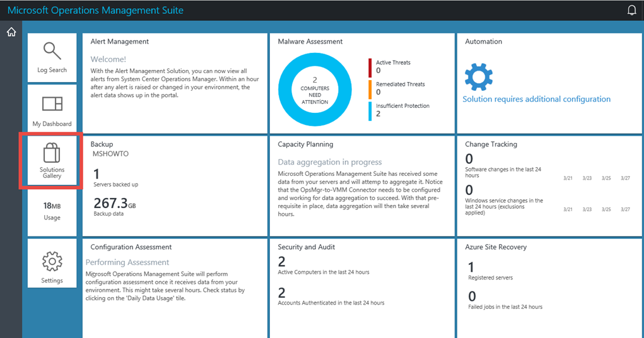This screenshot has height=338, width=644.
Task: Click 'Windows service changes' label text
Action: coord(504,207)
